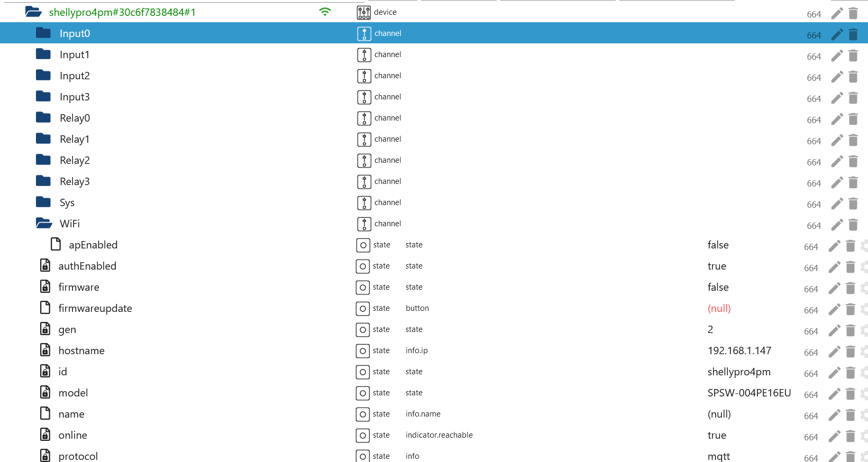This screenshot has height=462, width=868.
Task: Edit the Relay3 channel object
Action: coord(837,182)
